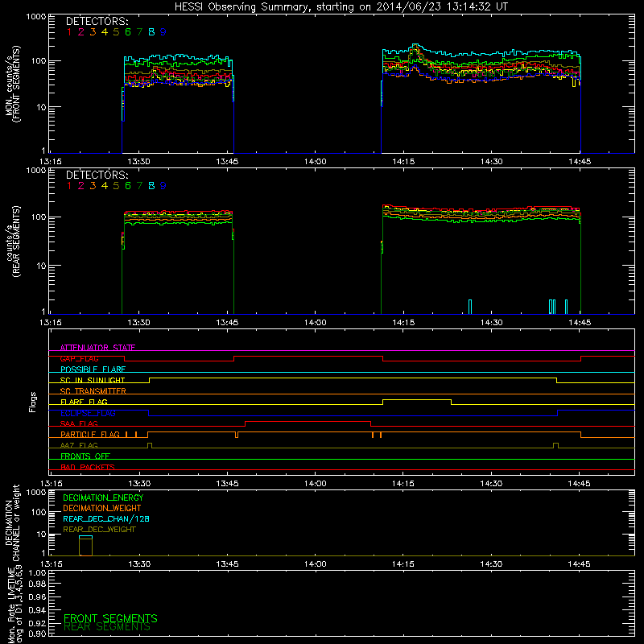Image resolution: width=644 pixels, height=644 pixels.
Task: Click the SAA_FLAG label
Action: [x=79, y=423]
